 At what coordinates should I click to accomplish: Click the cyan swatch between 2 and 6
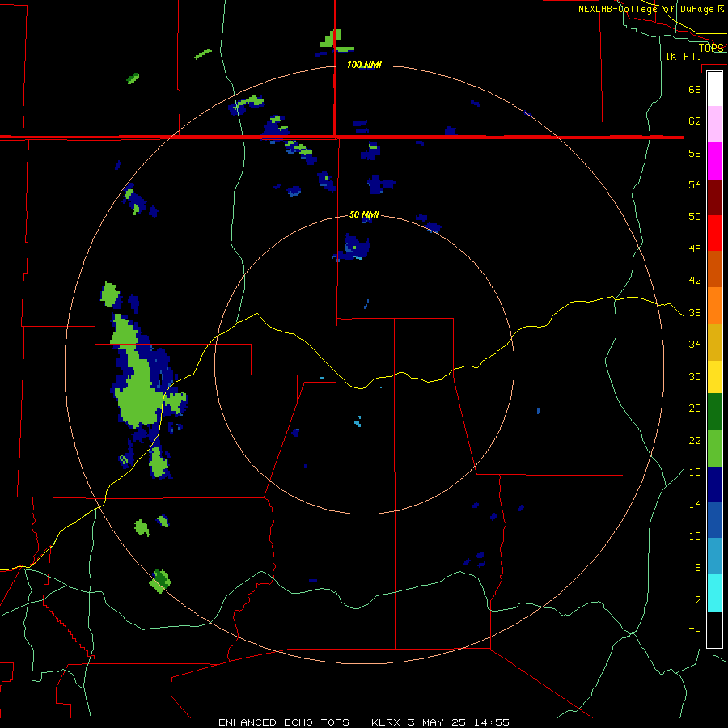pyautogui.click(x=714, y=593)
